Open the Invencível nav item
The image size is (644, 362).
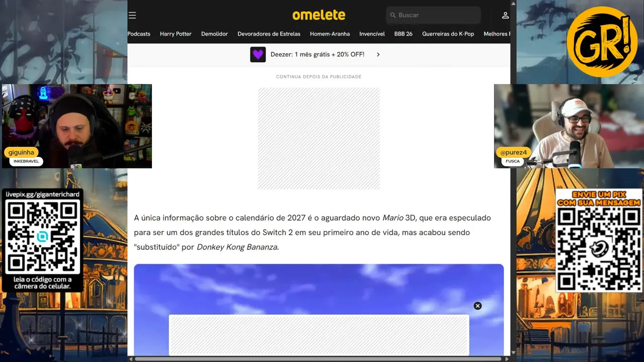[x=372, y=34]
